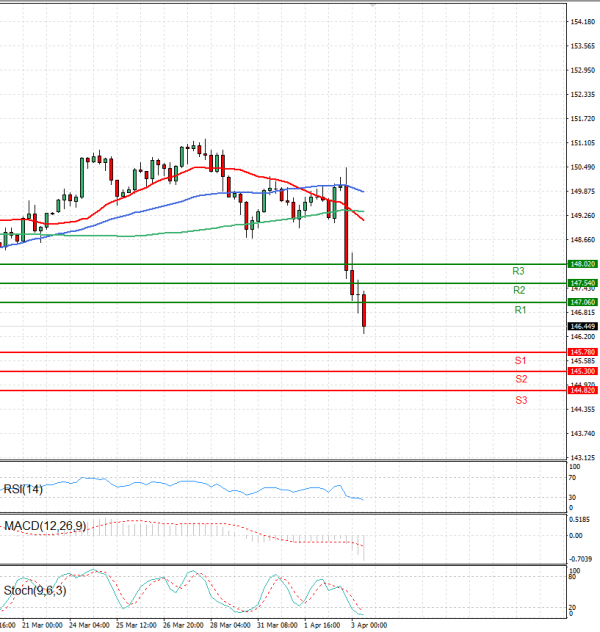
Task: Click the R1 resistance label
Action: coord(520,310)
